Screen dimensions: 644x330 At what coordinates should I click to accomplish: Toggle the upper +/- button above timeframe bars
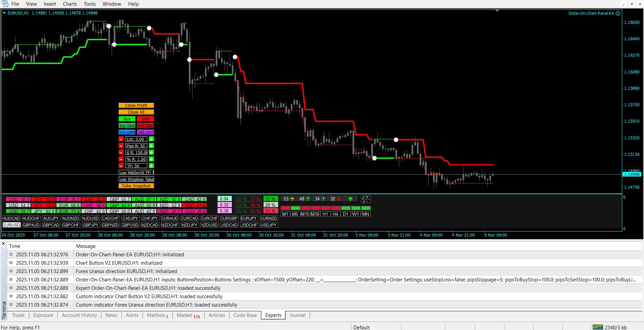[365, 197]
